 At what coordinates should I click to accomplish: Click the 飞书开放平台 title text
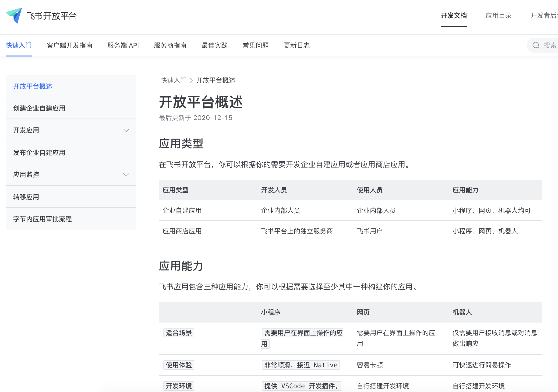pyautogui.click(x=52, y=16)
